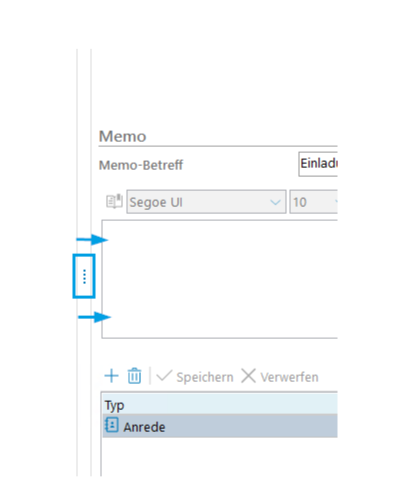Delete the entry with the trash can icon
Image resolution: width=412 pixels, height=499 pixels.
tap(134, 376)
